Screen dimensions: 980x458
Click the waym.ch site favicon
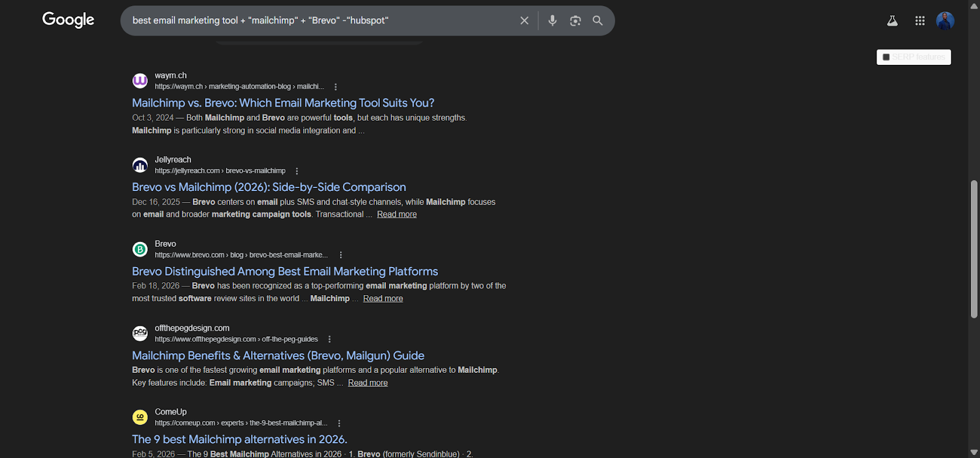(x=140, y=81)
